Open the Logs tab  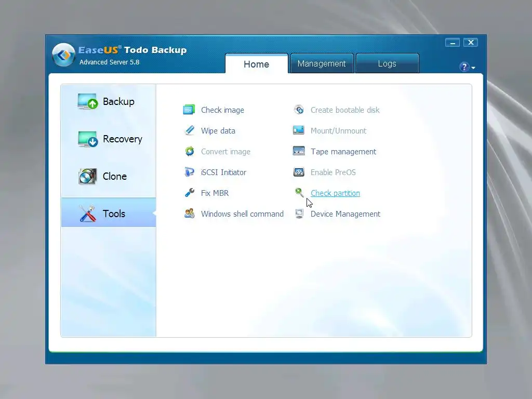(387, 63)
